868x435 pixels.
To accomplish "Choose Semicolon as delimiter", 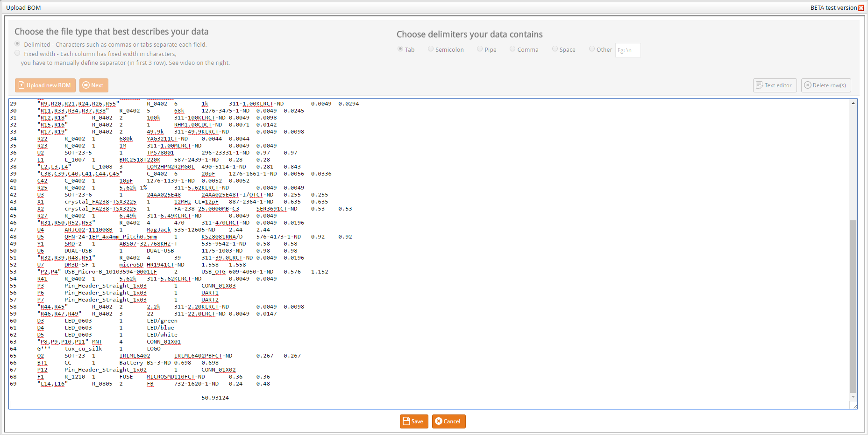I will (431, 49).
